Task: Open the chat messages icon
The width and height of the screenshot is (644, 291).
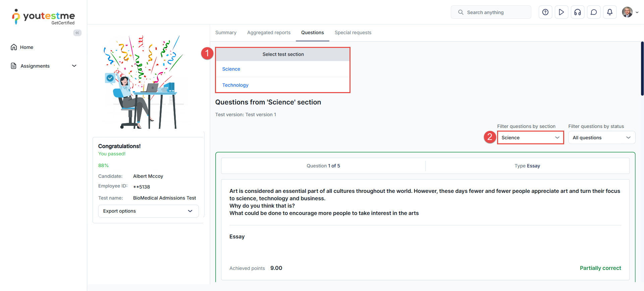Action: pyautogui.click(x=594, y=12)
